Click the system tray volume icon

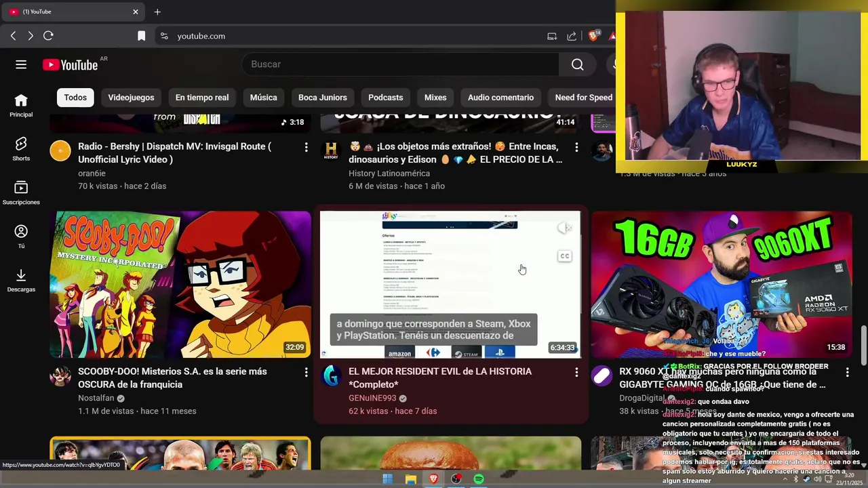(817, 479)
